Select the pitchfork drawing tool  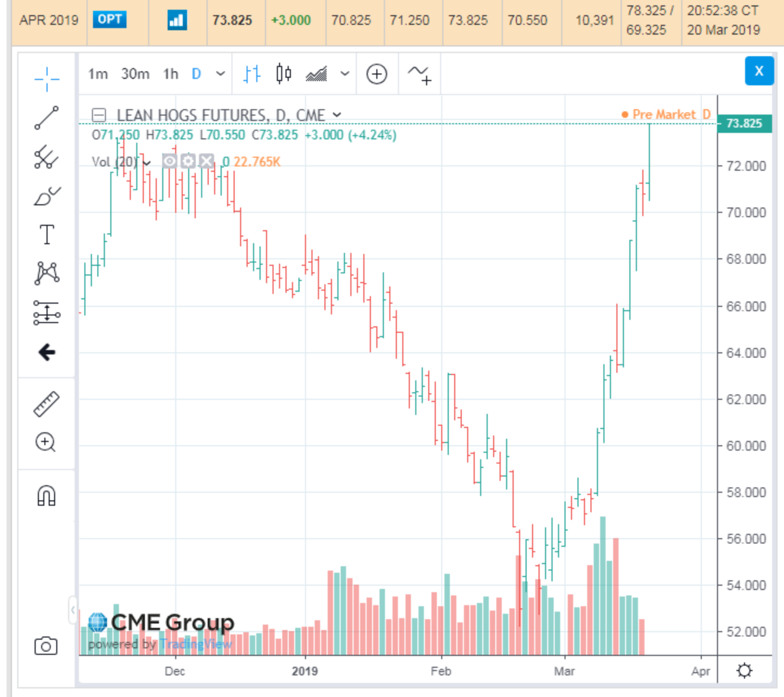pos(46,157)
